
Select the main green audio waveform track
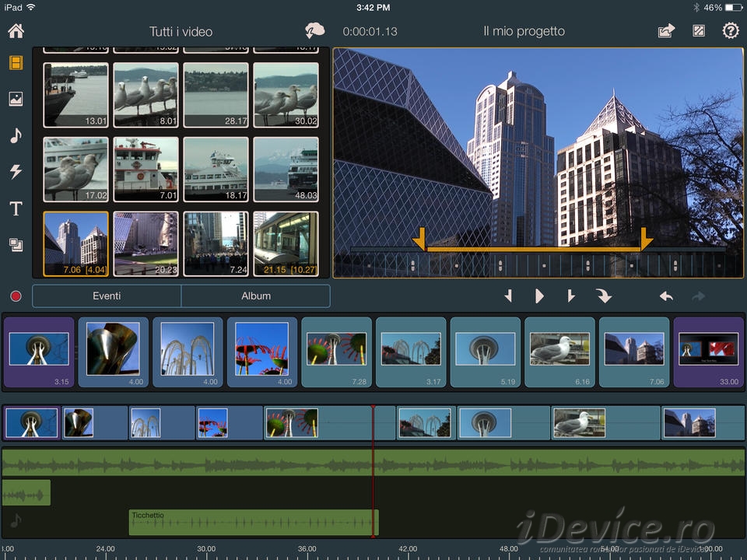pyautogui.click(x=373, y=462)
